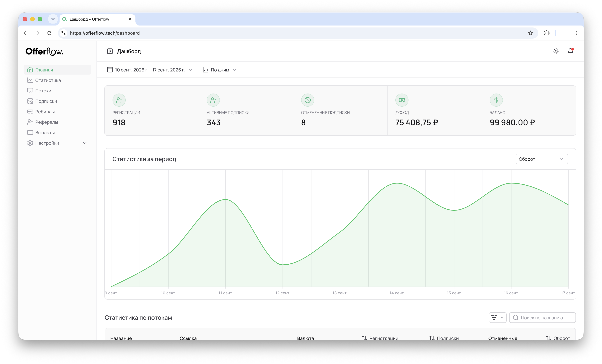Open Ребиллы in the sidebar

pos(57,112)
